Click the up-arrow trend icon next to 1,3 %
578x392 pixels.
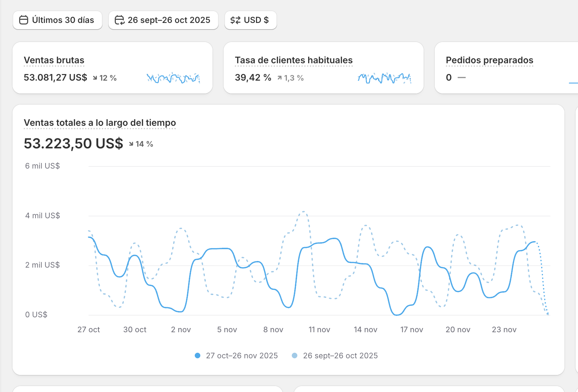[x=280, y=78]
